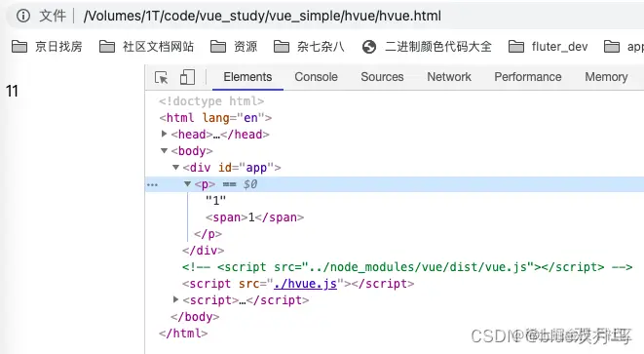Expand the head element node
Screen dimensions: 644x354
pyautogui.click(x=165, y=134)
